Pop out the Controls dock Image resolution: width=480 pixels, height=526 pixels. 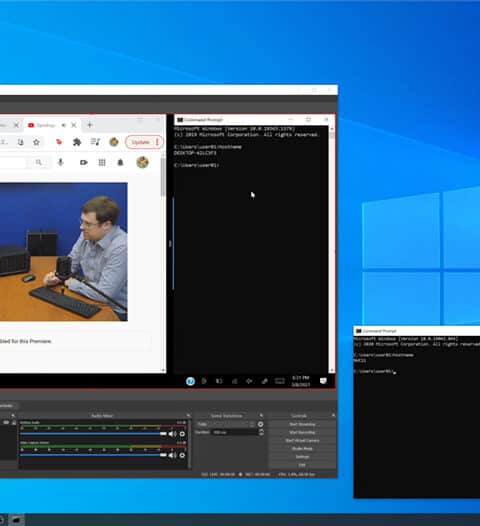coord(333,416)
